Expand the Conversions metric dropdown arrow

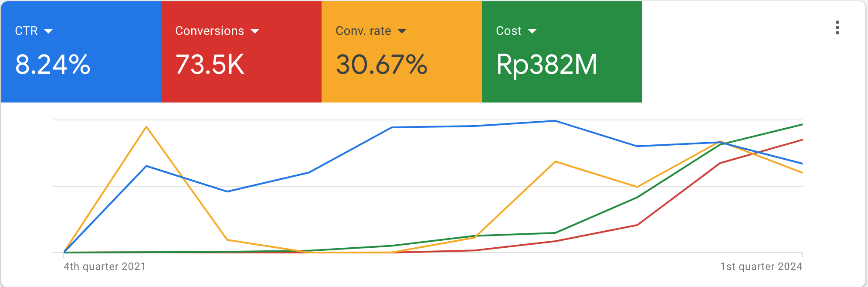click(255, 31)
